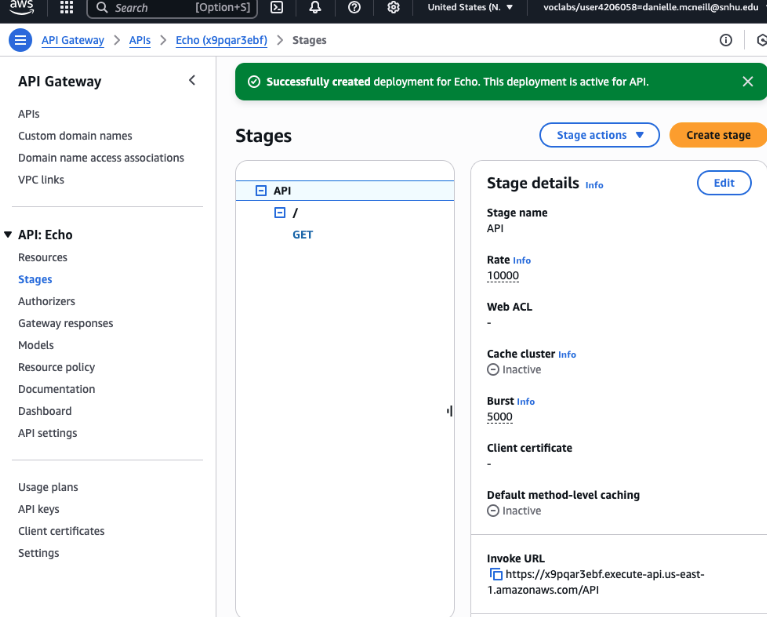Open APIs in the sidebar
767x619 pixels.
(x=29, y=114)
